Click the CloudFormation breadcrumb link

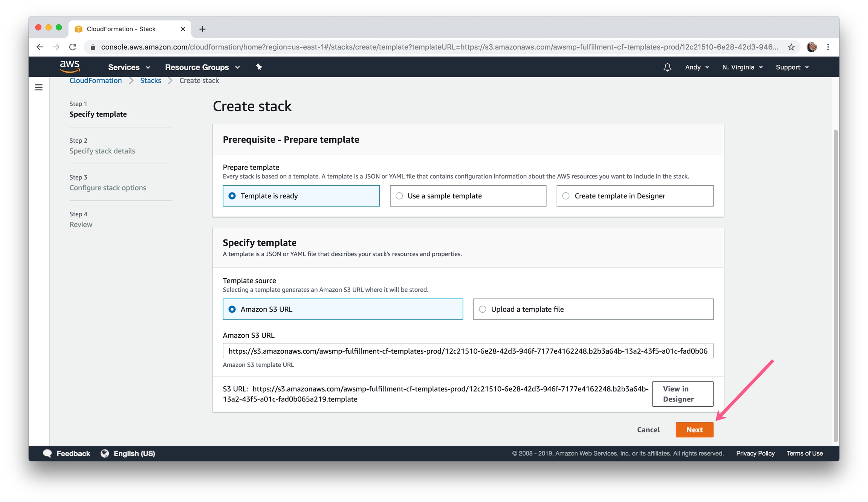click(96, 81)
